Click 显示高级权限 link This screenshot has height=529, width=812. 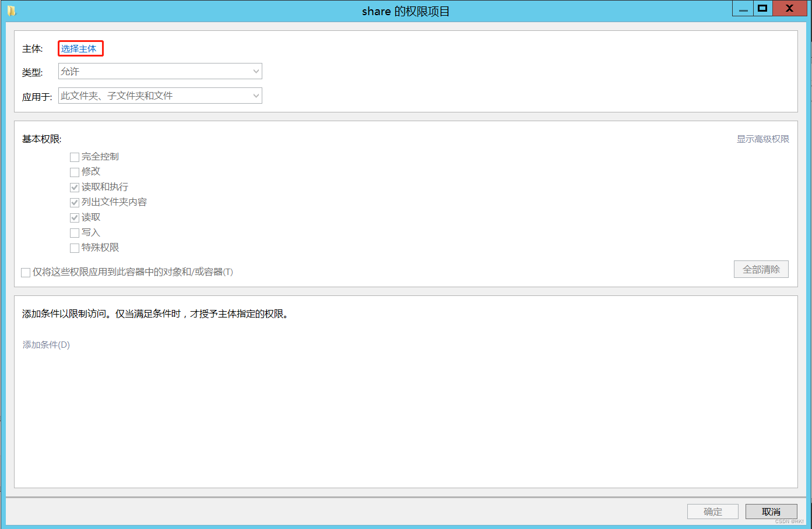point(762,139)
